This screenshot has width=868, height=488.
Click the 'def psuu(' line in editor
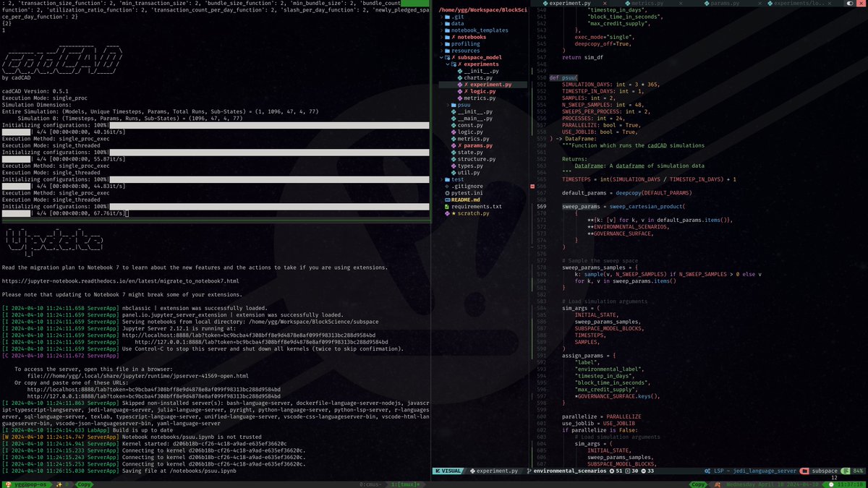(563, 77)
